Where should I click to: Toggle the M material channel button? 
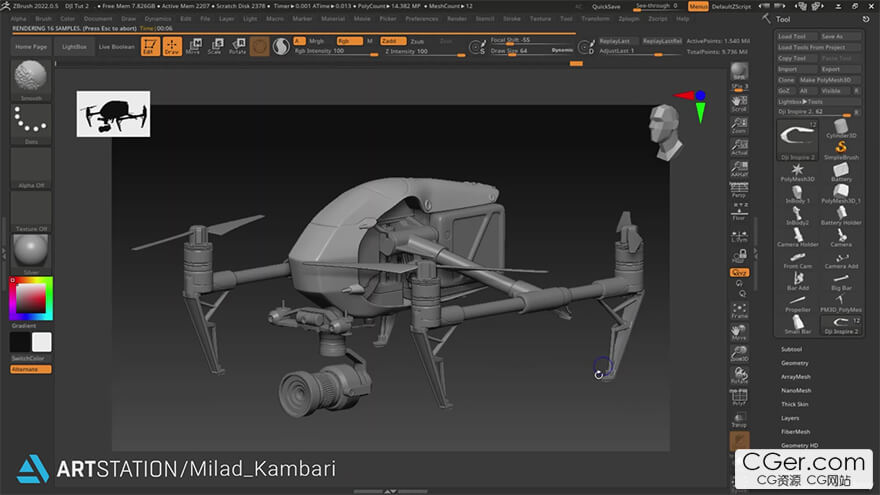(x=370, y=41)
